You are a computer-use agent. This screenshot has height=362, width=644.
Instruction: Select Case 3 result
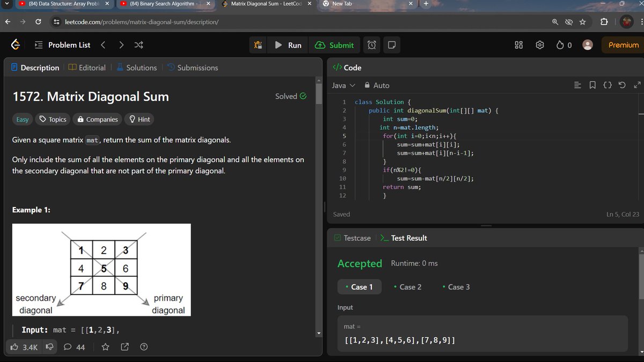click(x=456, y=287)
